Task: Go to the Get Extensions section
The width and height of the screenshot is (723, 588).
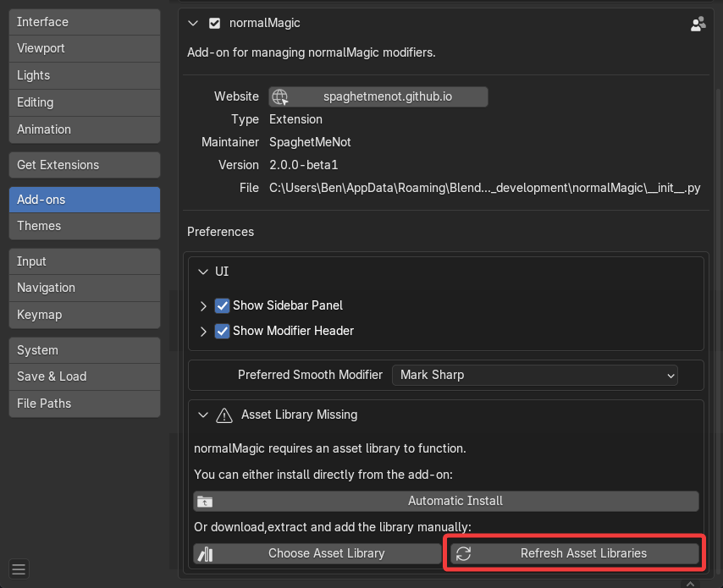Action: point(84,165)
